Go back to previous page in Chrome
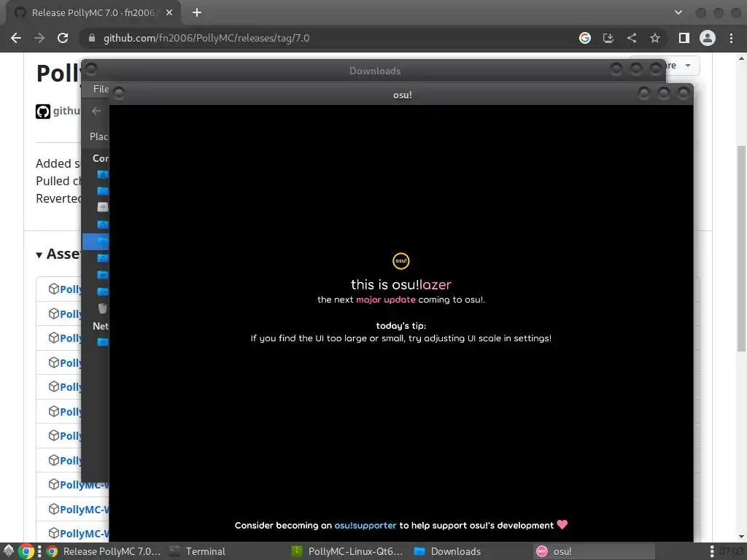The width and height of the screenshot is (747, 560). pyautogui.click(x=16, y=38)
